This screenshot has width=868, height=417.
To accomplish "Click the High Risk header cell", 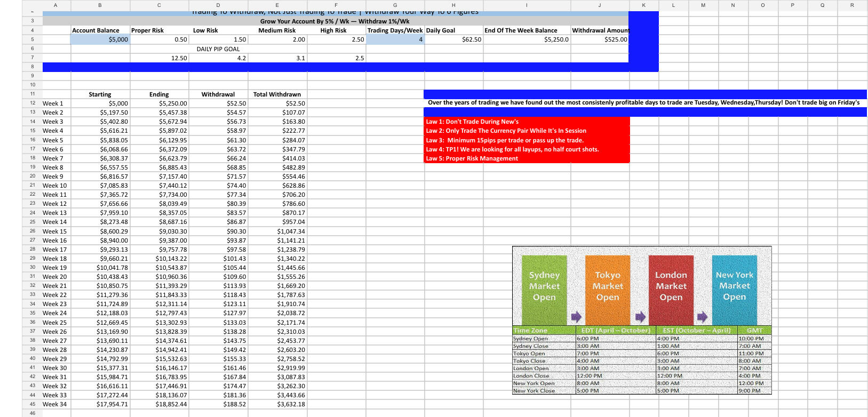I will point(336,30).
